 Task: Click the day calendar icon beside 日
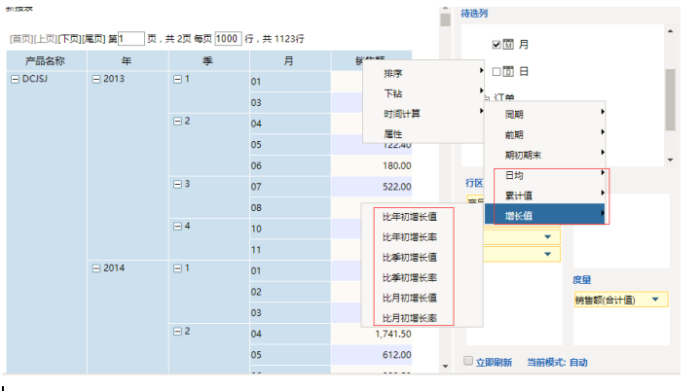508,71
